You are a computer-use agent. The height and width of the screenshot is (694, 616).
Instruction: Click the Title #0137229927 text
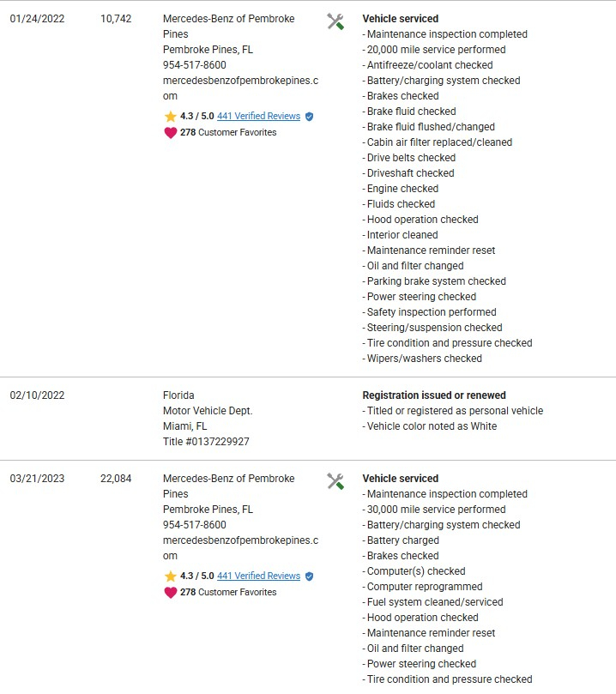206,442
